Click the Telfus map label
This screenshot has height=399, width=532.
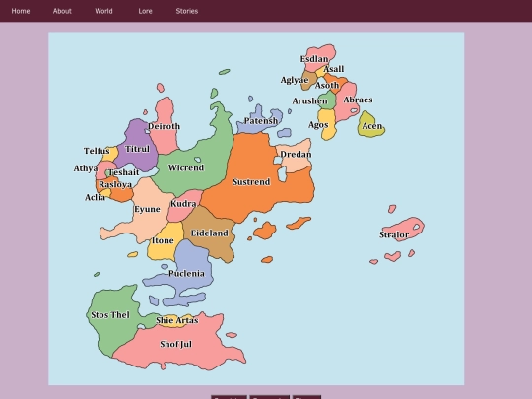97,151
